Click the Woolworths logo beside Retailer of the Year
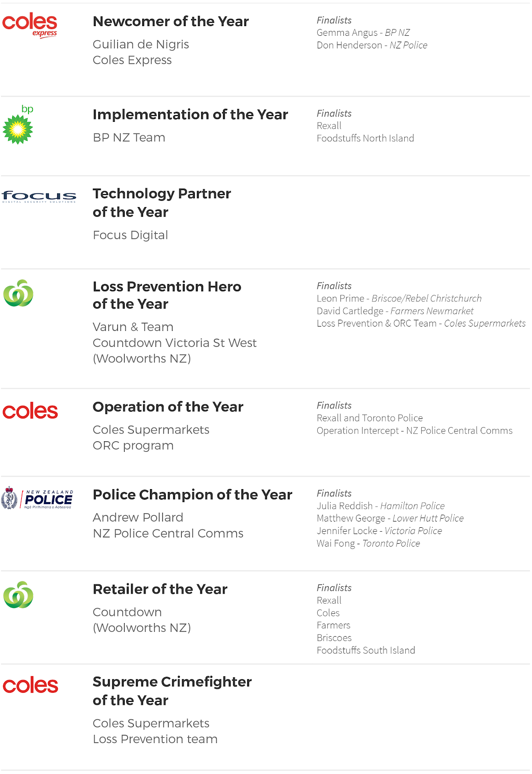 pos(18,595)
